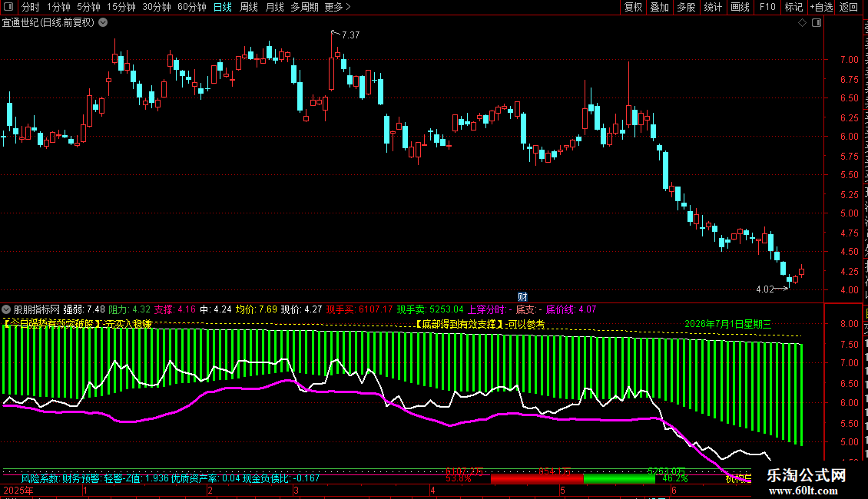This screenshot has width=868, height=499.
Task: Switch to 周线 weekly chart
Action: tap(249, 7)
